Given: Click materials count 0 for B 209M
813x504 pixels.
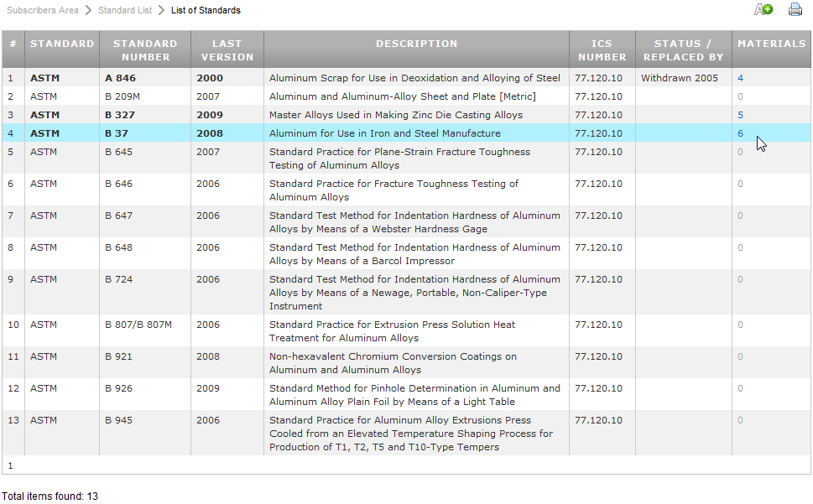Looking at the screenshot, I should point(740,97).
